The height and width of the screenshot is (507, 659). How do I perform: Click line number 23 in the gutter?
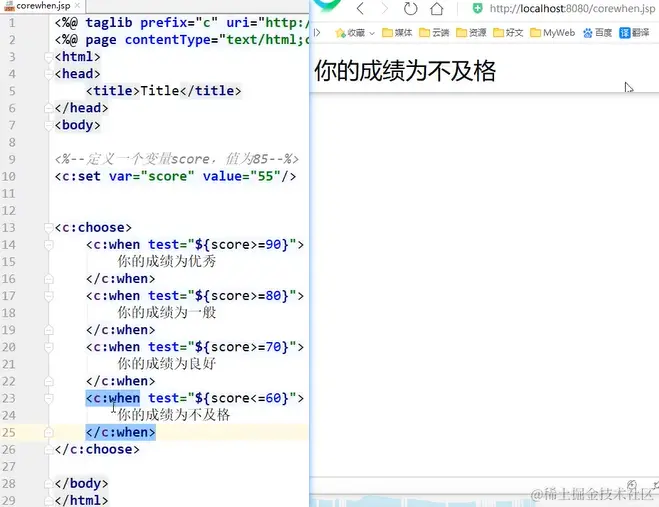pos(8,398)
